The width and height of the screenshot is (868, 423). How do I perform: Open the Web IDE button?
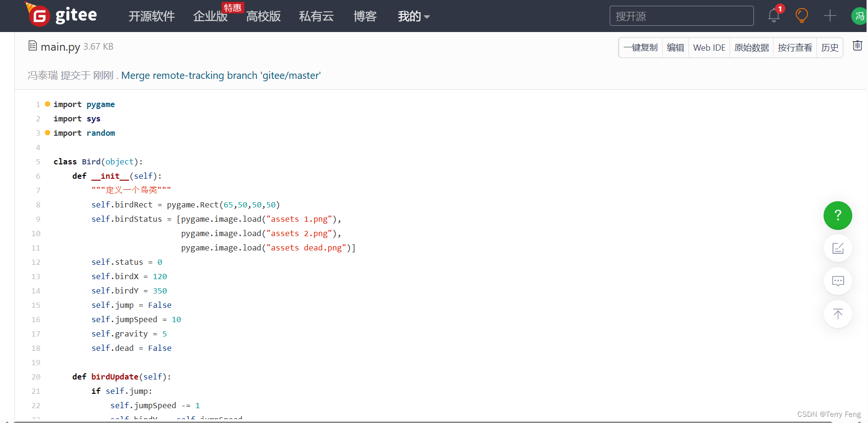[709, 48]
